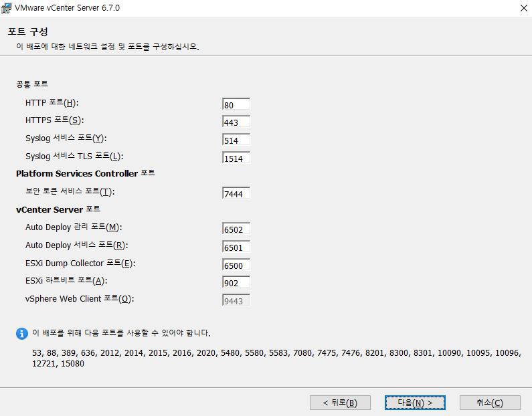This screenshot has width=532, height=416.
Task: Click the 'HTTP 포트(H):' label
Action: pyautogui.click(x=52, y=102)
